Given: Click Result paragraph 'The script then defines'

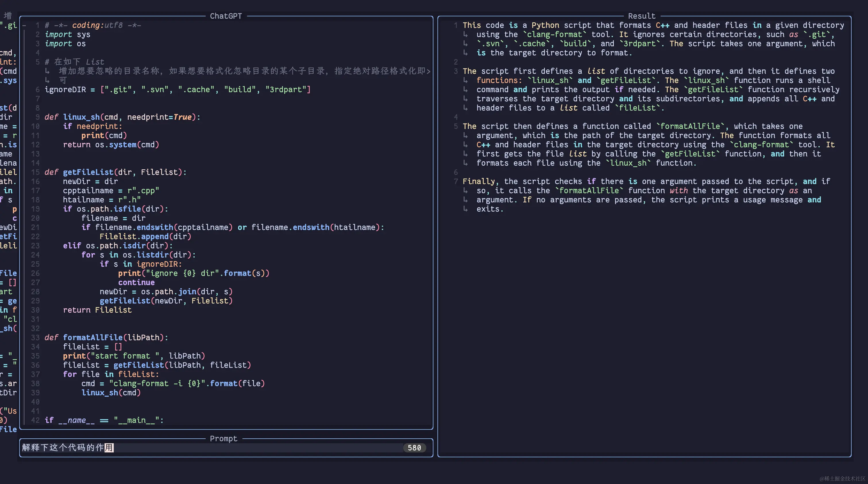Looking at the screenshot, I should coord(649,144).
